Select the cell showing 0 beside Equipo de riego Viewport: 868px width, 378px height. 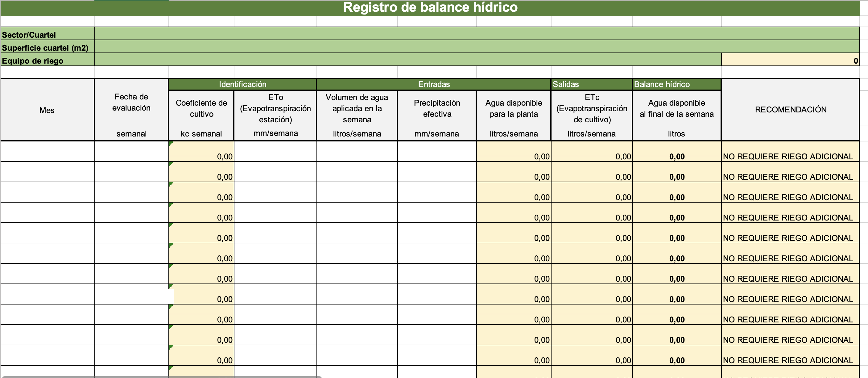[x=790, y=59]
